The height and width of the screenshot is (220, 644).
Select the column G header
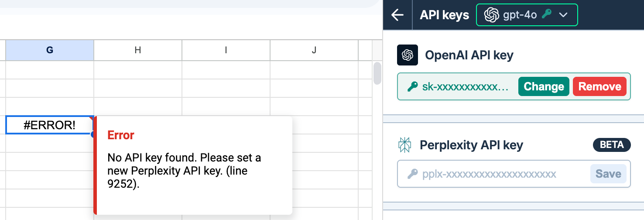tap(50, 50)
